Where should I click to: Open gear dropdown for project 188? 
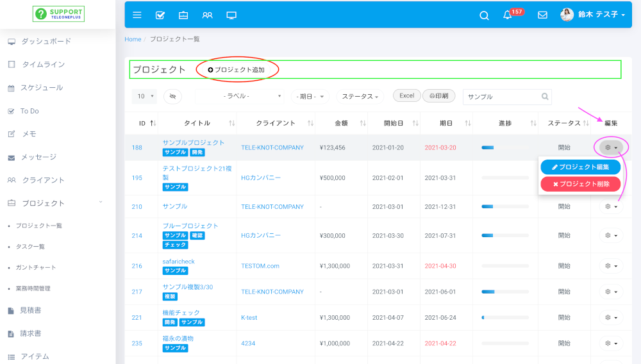tap(611, 147)
